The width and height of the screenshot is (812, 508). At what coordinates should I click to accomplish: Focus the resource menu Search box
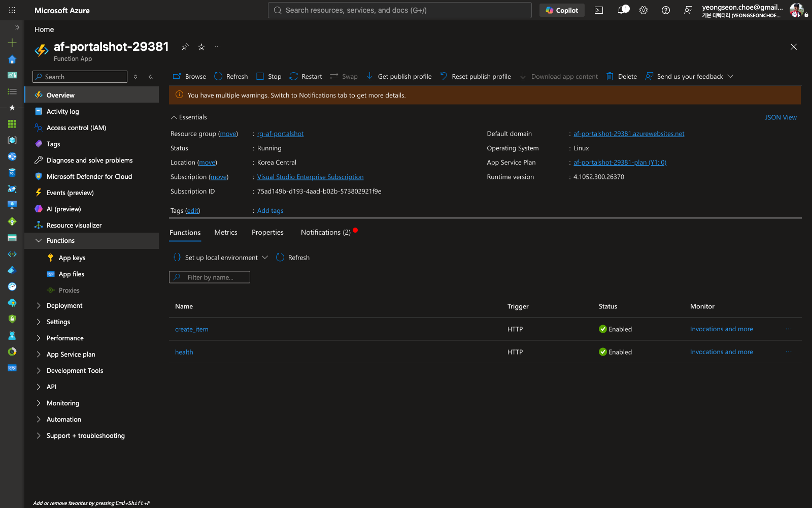(x=80, y=77)
